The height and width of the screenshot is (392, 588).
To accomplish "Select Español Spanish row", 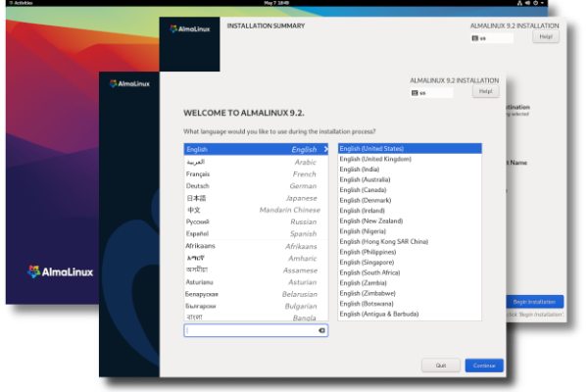I will [256, 233].
